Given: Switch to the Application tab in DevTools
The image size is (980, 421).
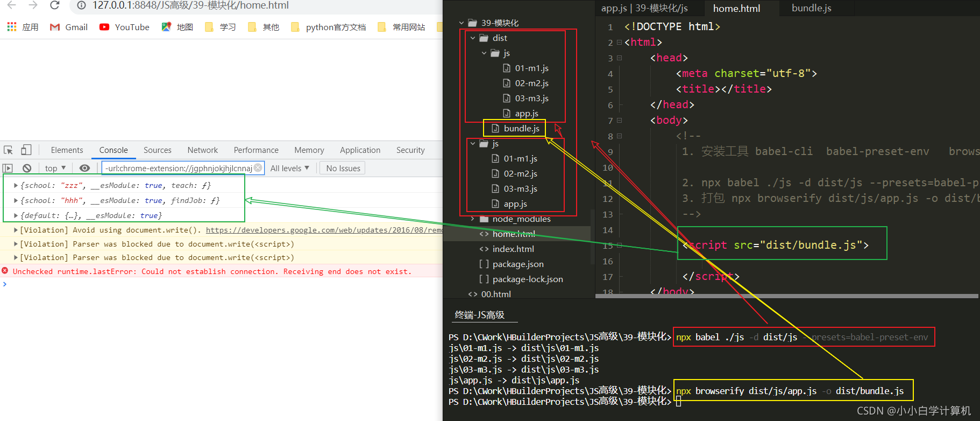Looking at the screenshot, I should [x=360, y=150].
